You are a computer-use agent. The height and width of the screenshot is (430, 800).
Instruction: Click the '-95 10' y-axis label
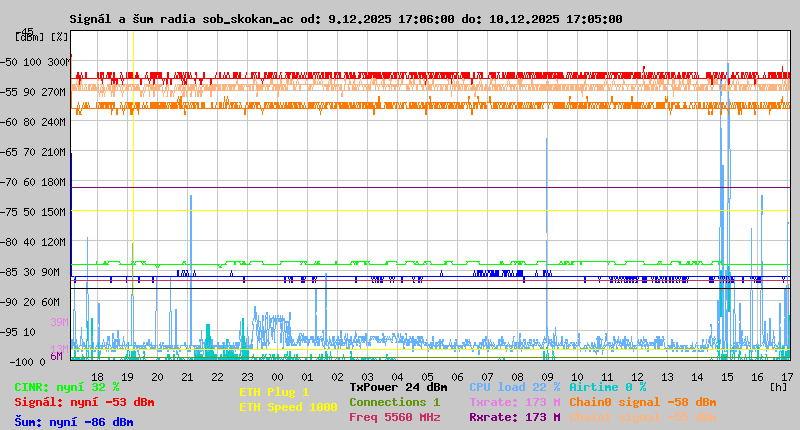[x=18, y=332]
